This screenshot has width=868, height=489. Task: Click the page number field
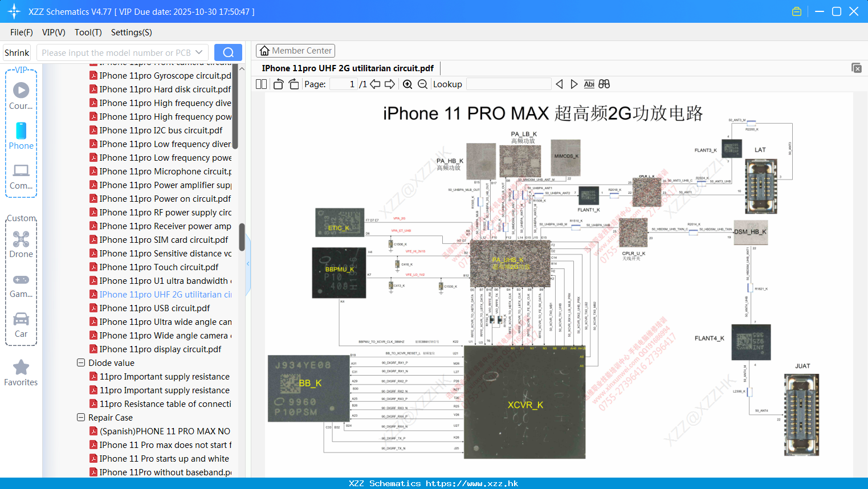tap(343, 84)
